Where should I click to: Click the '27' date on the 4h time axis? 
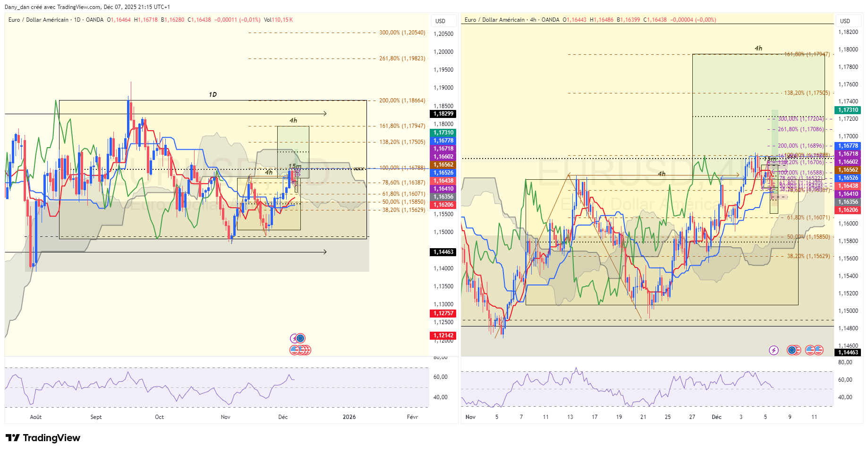(692, 417)
